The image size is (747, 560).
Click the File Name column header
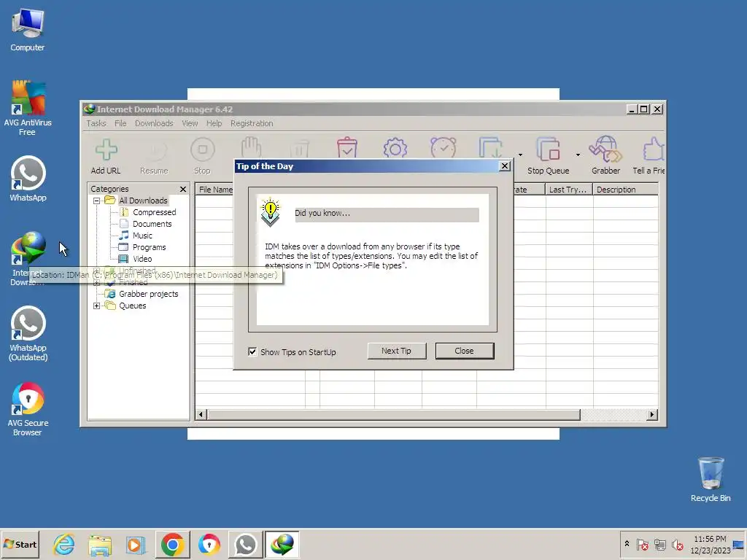click(x=214, y=190)
